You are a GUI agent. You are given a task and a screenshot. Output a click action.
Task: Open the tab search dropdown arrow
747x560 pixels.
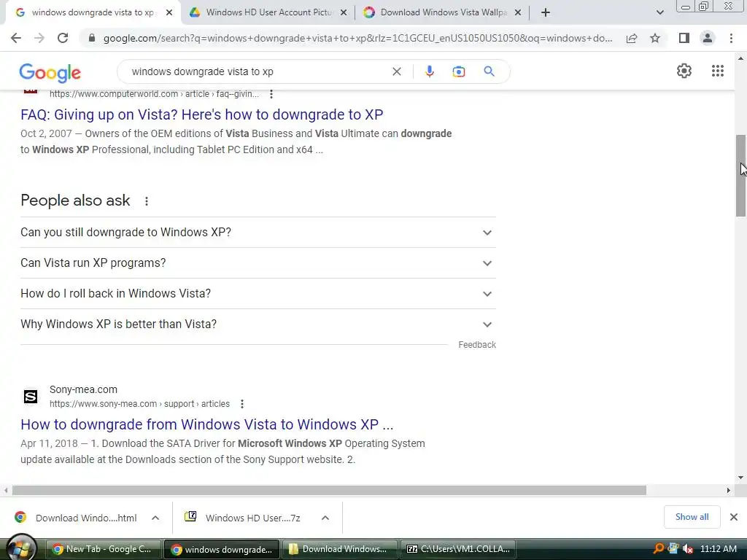pos(659,12)
